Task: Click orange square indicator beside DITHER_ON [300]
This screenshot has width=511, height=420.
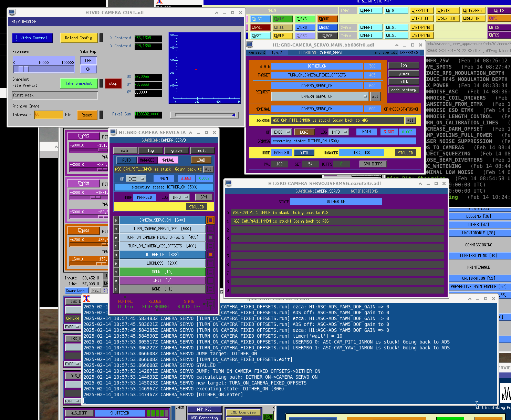Action: click(x=210, y=255)
